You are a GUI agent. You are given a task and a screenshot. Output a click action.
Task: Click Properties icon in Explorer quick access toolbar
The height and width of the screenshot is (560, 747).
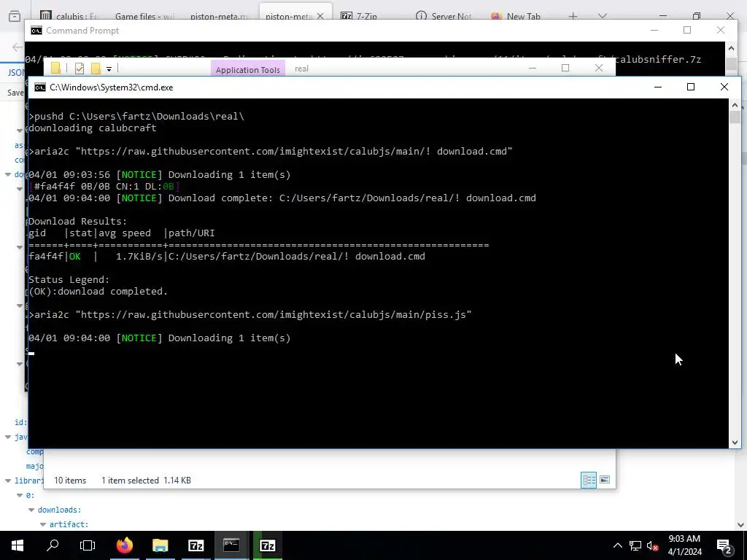[x=80, y=69]
